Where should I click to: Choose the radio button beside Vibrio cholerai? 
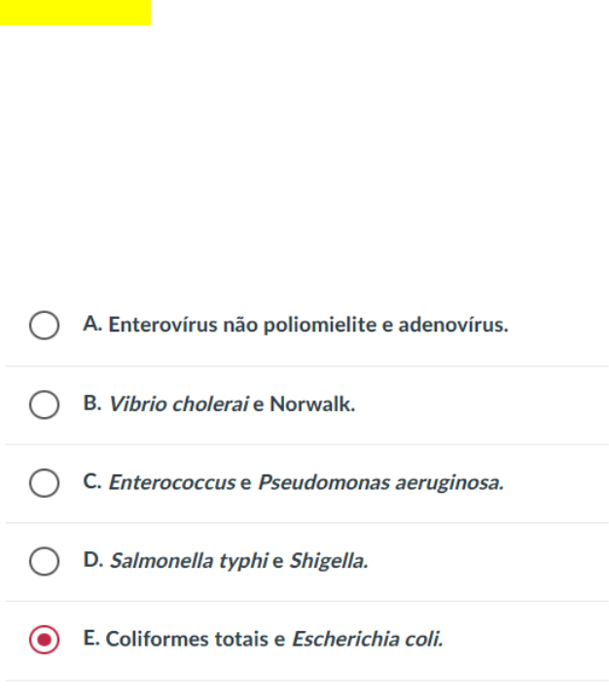click(x=44, y=404)
